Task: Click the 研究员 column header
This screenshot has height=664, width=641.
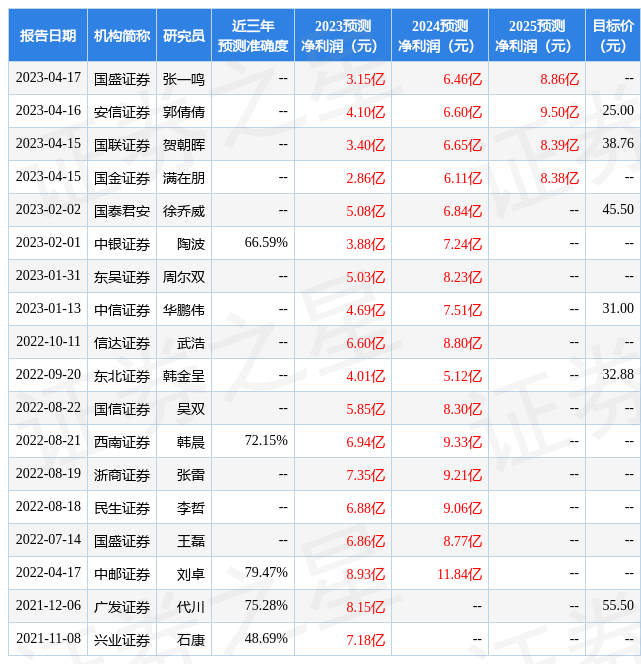Action: (184, 36)
